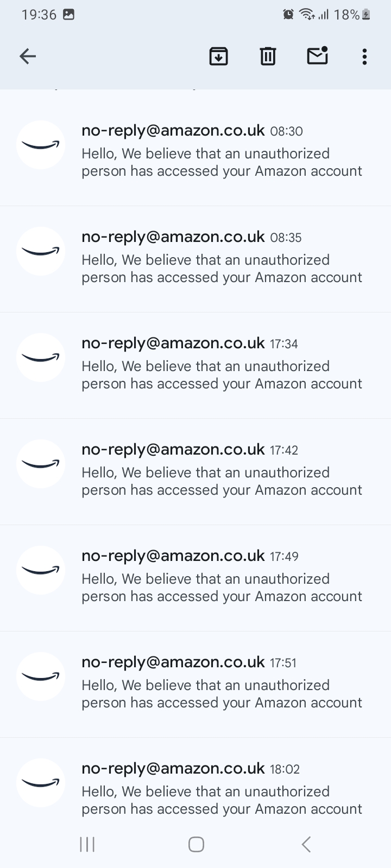
Task: Tap the Amazon avatar for the 17:49 message
Action: 41,570
